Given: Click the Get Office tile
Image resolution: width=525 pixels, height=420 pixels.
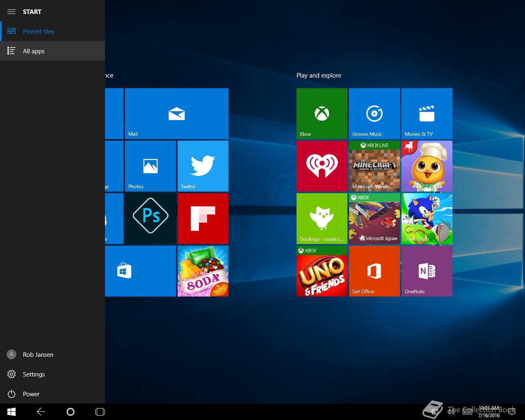Looking at the screenshot, I should 374,271.
